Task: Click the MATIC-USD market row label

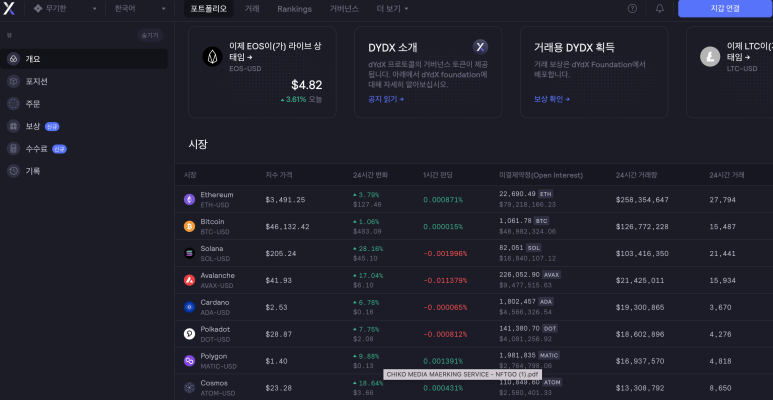Action: [x=218, y=366]
